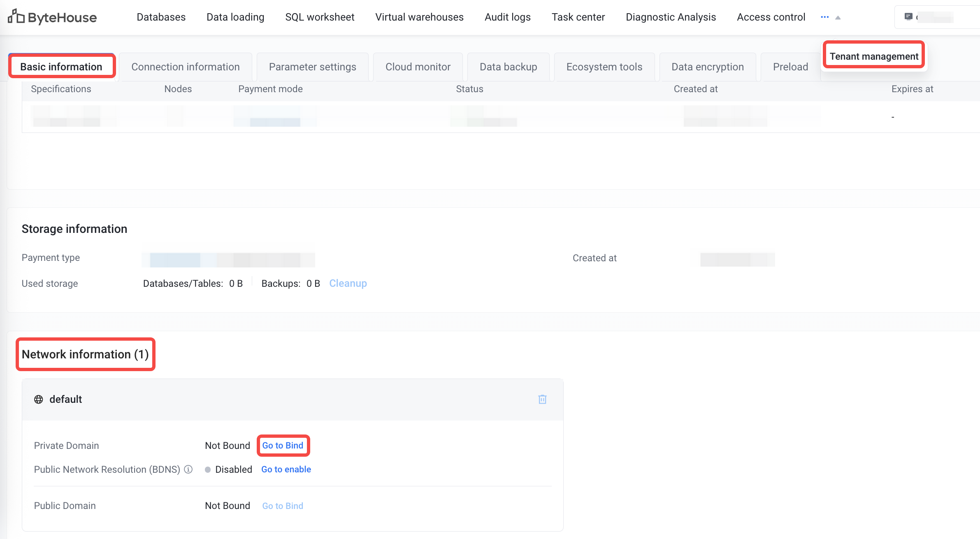Image resolution: width=980 pixels, height=539 pixels.
Task: Click Go to Bind for Private Domain
Action: click(283, 445)
